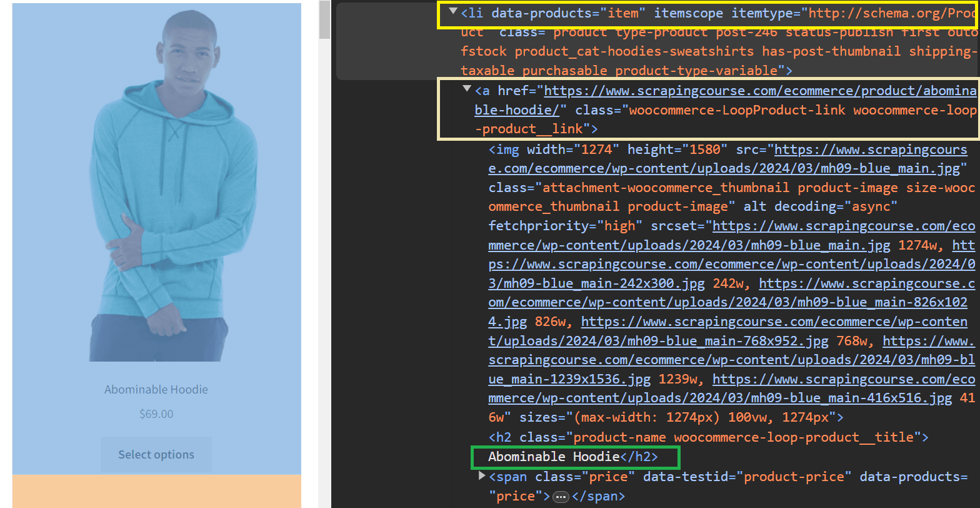The image size is (980, 508).
Task: Expand the span price element arrow
Action: pos(482,476)
